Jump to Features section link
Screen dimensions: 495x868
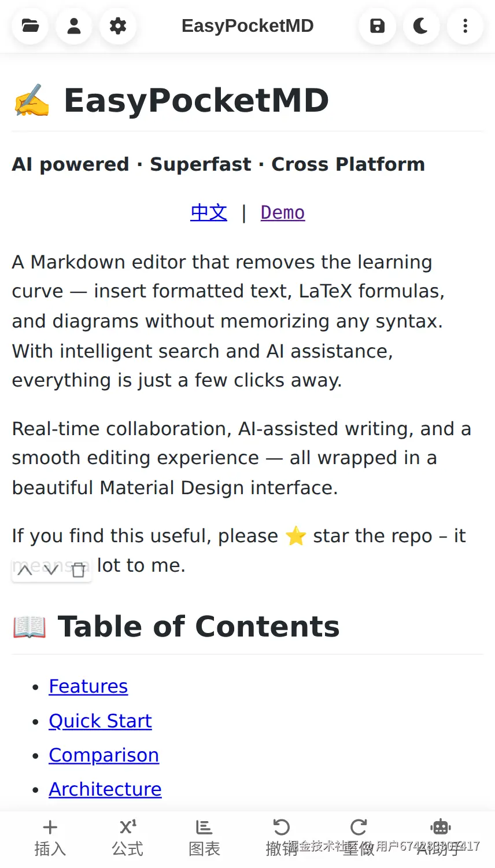pos(88,686)
